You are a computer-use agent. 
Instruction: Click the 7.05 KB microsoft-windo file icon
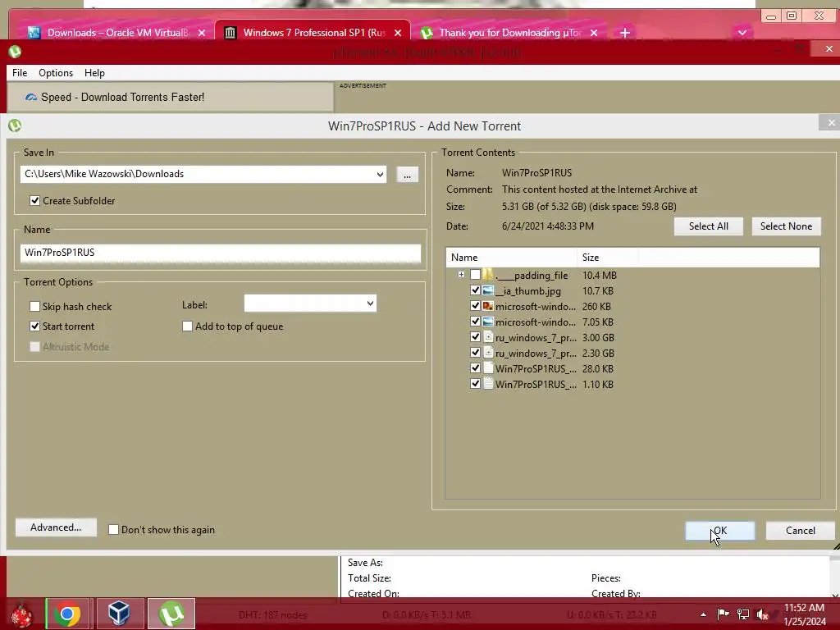(x=488, y=322)
